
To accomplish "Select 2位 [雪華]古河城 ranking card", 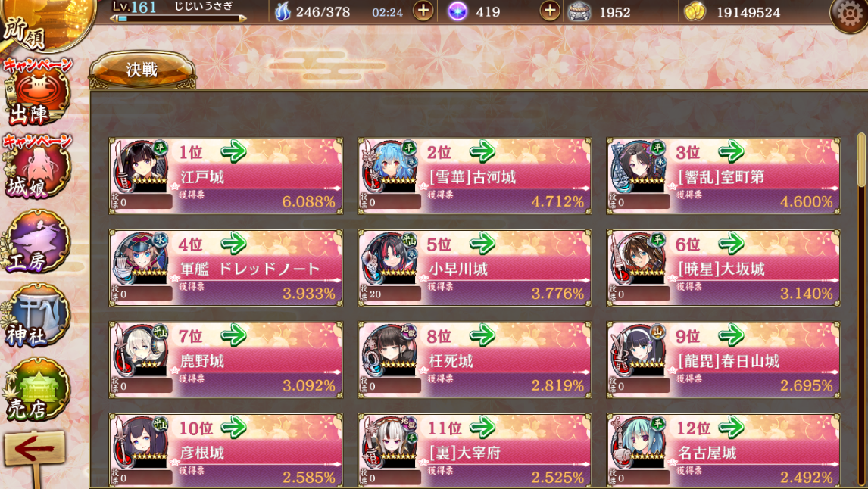I will 474,176.
